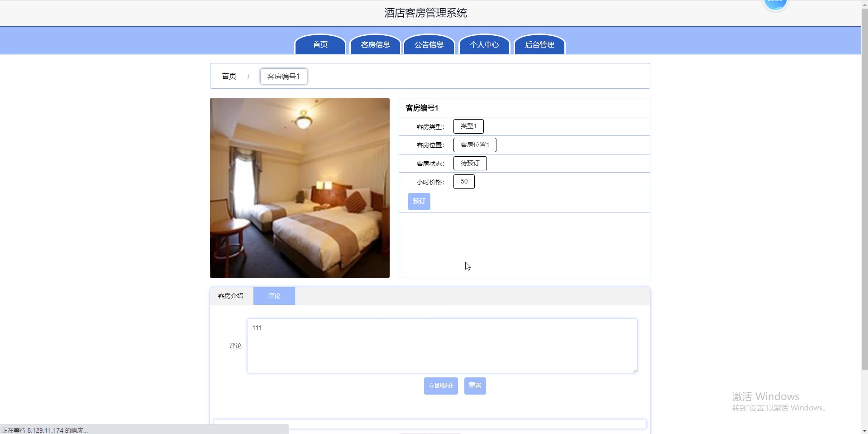This screenshot has width=868, height=434.
Task: Click the 客房编号1 breadcrumb item
Action: coord(283,76)
